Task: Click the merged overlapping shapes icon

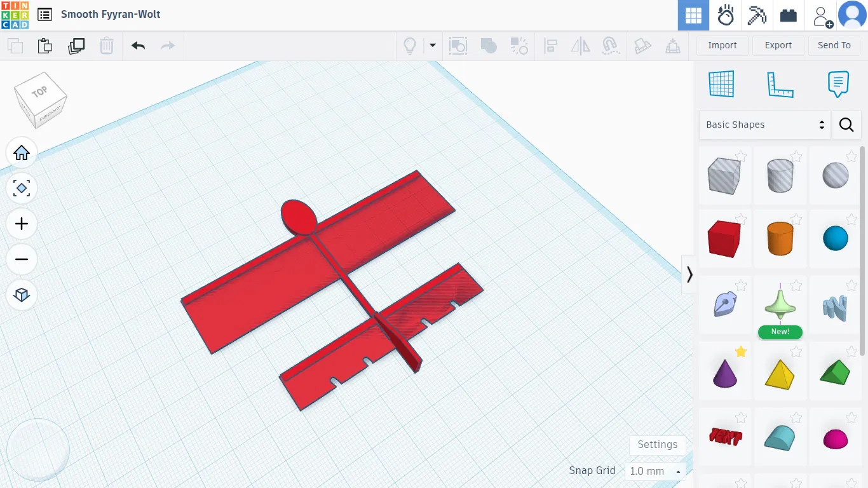Action: pyautogui.click(x=489, y=46)
